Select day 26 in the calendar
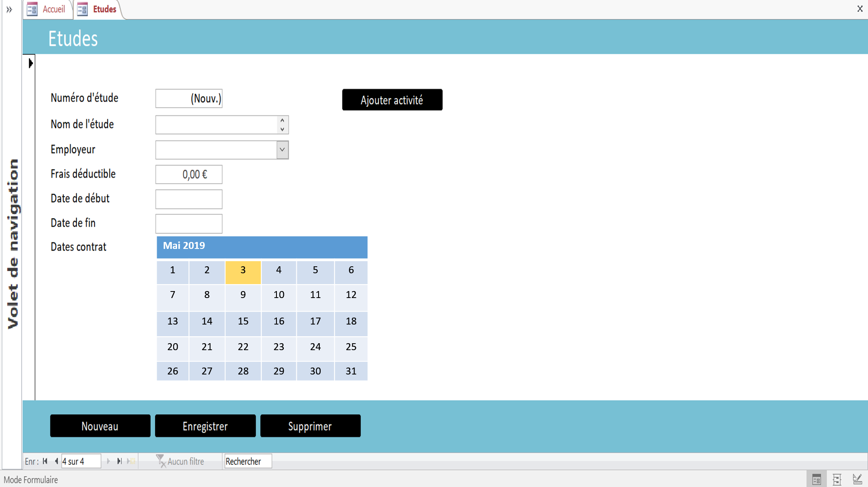The width and height of the screenshot is (868, 487). coord(173,371)
